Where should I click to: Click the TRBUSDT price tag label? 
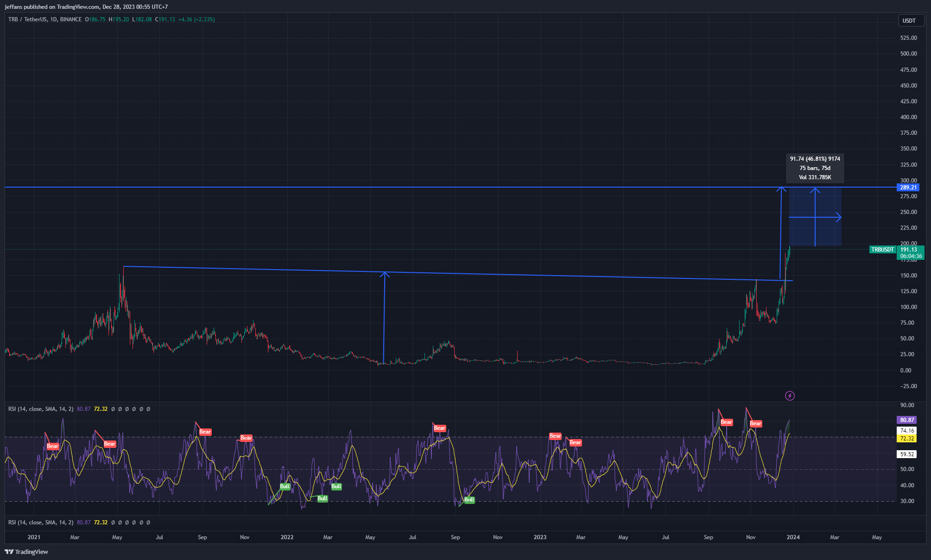882,250
